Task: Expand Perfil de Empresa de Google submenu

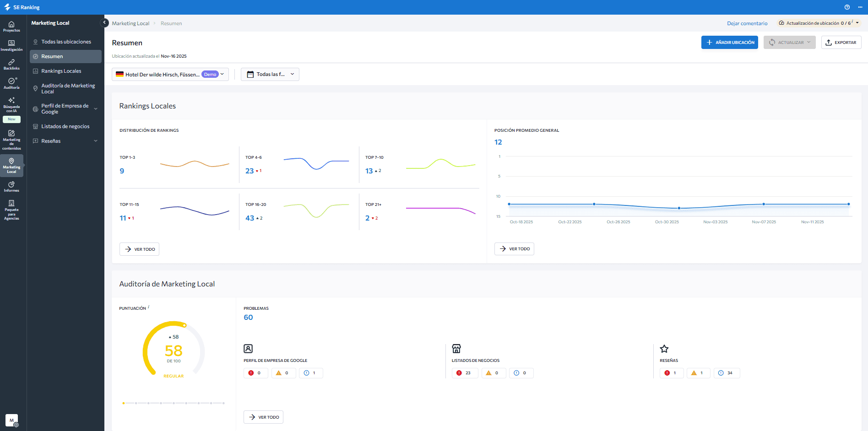Action: [x=96, y=109]
